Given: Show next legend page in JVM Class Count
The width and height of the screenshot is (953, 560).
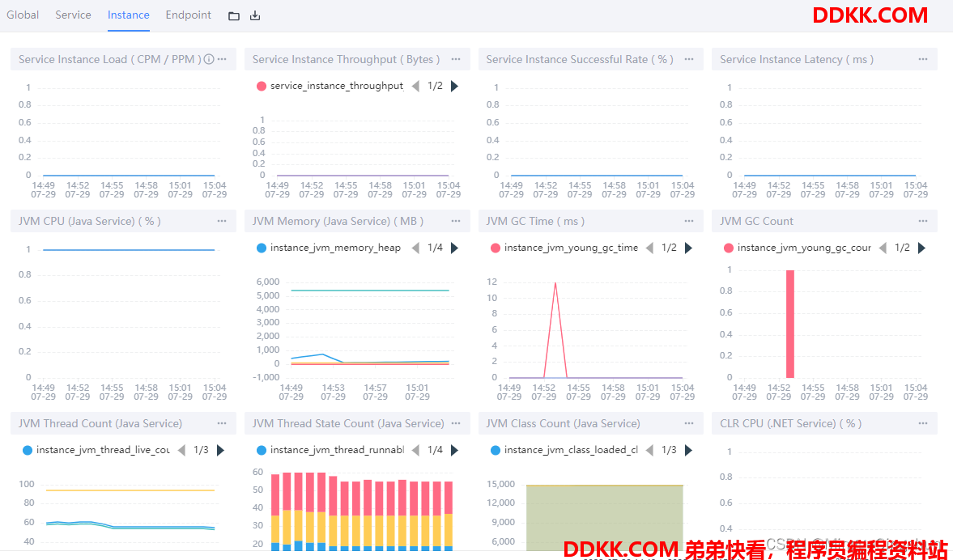Looking at the screenshot, I should (x=688, y=450).
